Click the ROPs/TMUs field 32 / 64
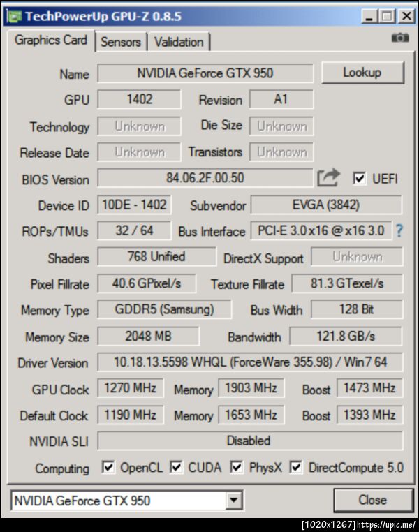The height and width of the screenshot is (532, 419). coord(134,230)
